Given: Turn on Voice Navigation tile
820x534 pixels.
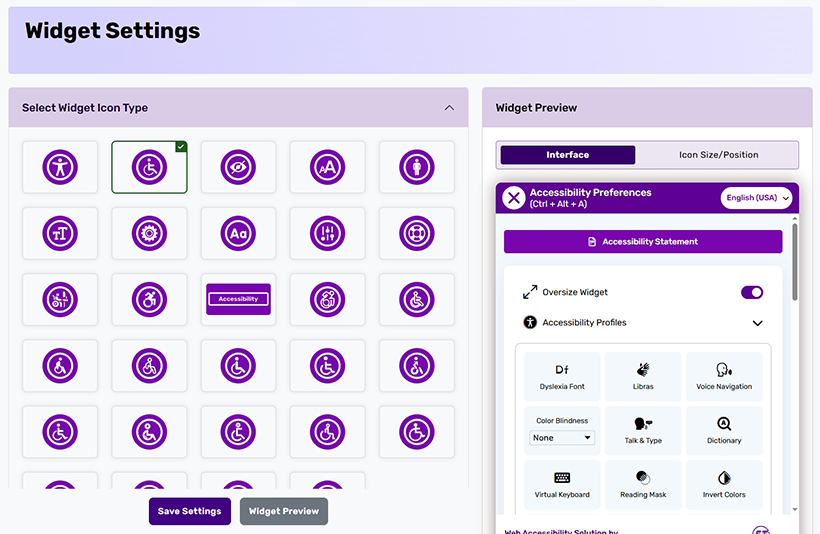Looking at the screenshot, I should (x=724, y=377).
